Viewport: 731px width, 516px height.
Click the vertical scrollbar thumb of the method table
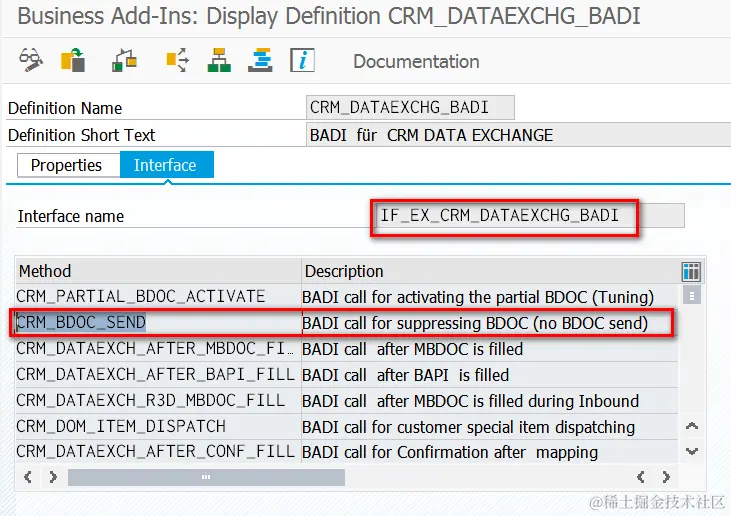(692, 296)
